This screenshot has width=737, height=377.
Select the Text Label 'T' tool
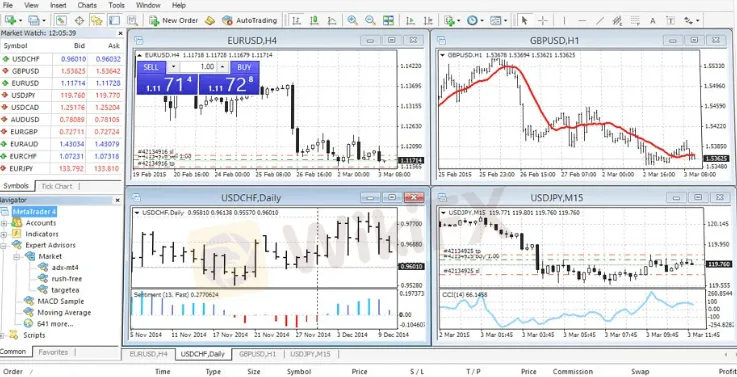coord(671,20)
